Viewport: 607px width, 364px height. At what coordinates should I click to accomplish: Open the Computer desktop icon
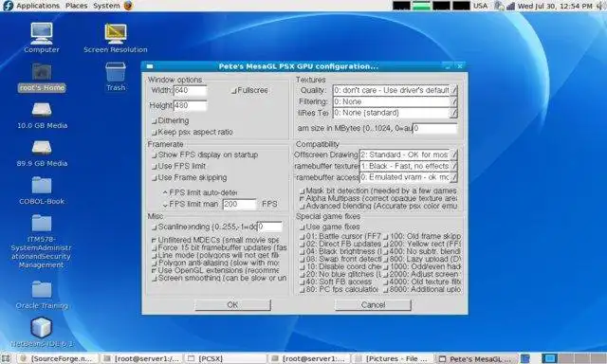coord(42,33)
